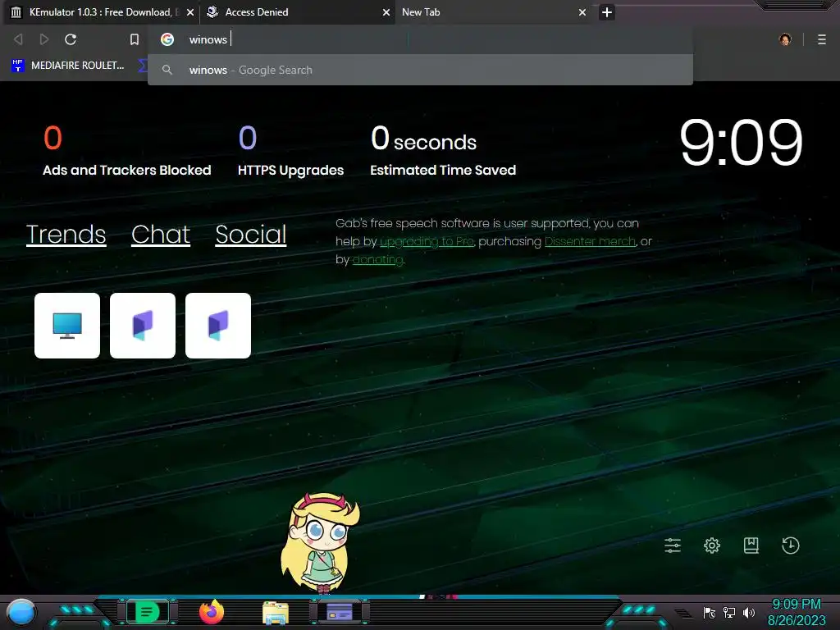Open the browser profile avatar

coord(785,39)
